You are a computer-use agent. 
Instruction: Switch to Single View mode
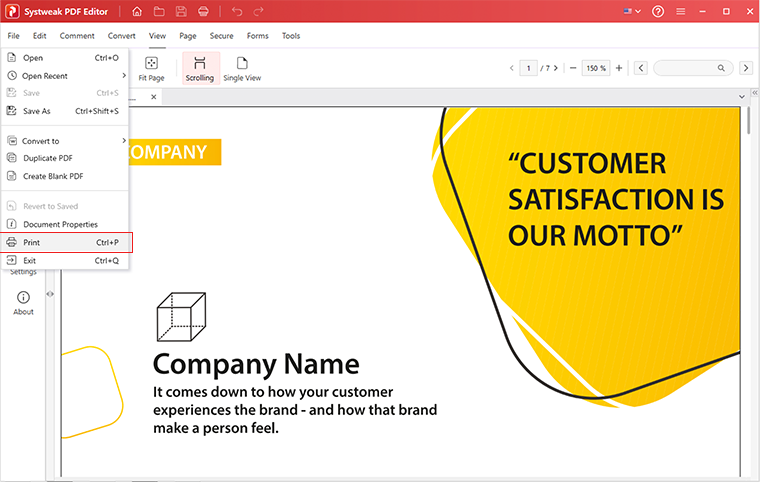(242, 68)
